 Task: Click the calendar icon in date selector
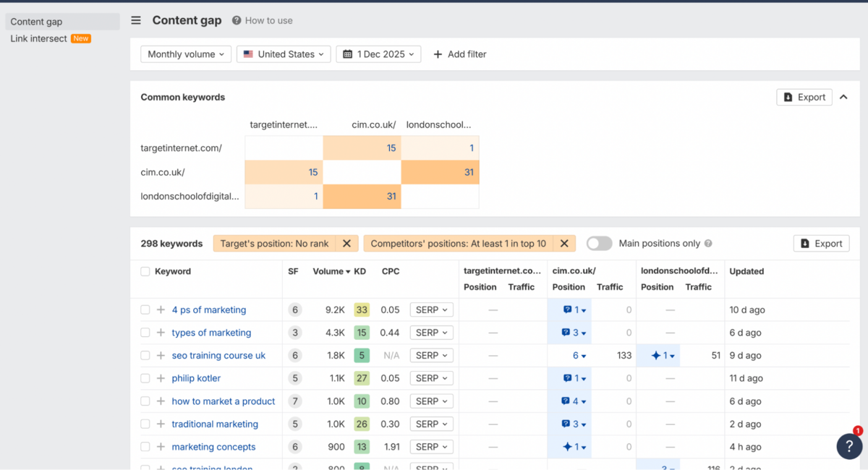(x=347, y=54)
